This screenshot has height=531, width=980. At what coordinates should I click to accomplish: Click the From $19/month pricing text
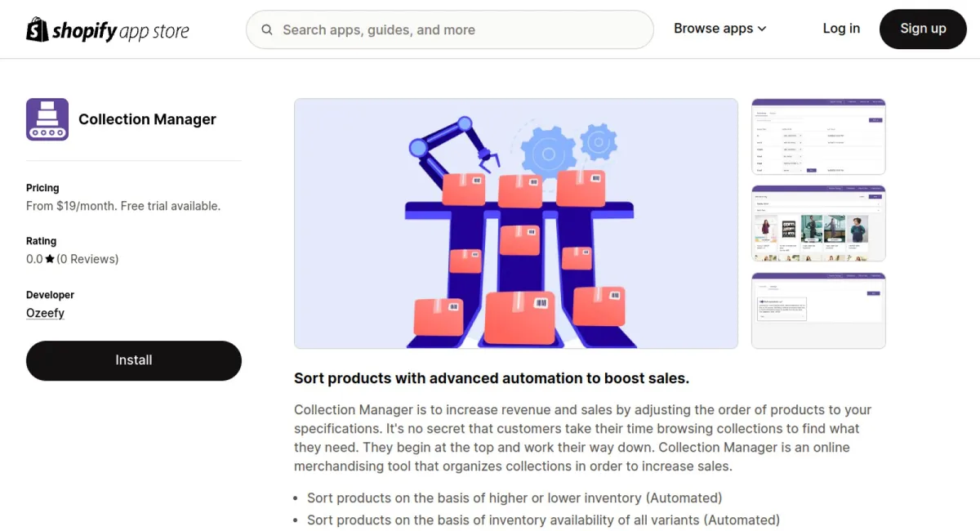(123, 206)
